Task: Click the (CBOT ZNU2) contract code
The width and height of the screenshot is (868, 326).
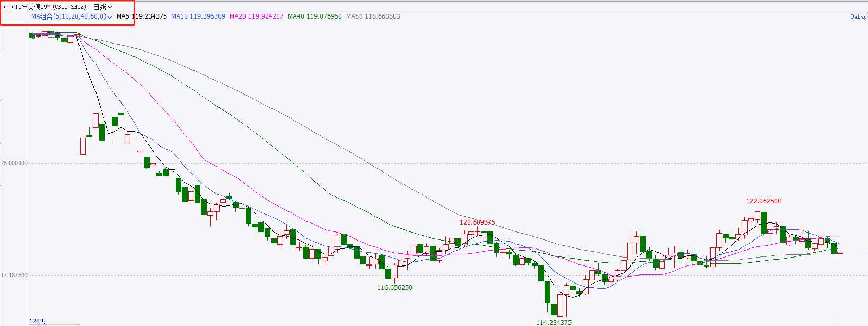Action: [x=69, y=7]
